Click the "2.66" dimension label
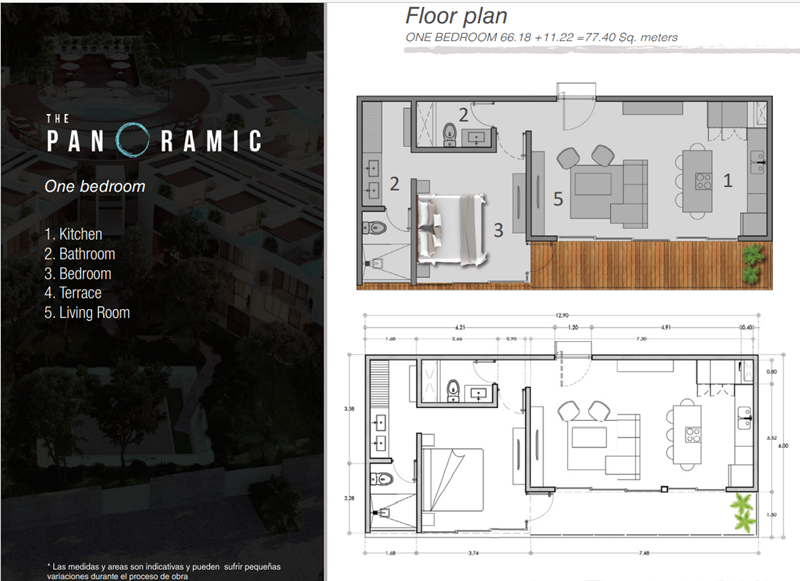This screenshot has height=581, width=800. pos(457,339)
